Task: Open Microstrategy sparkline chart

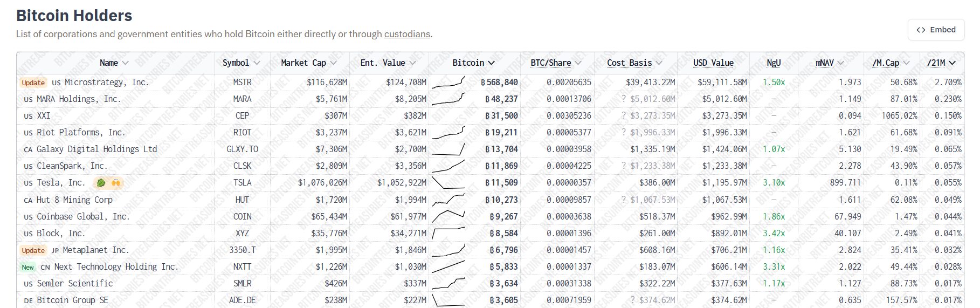Action: click(x=448, y=82)
